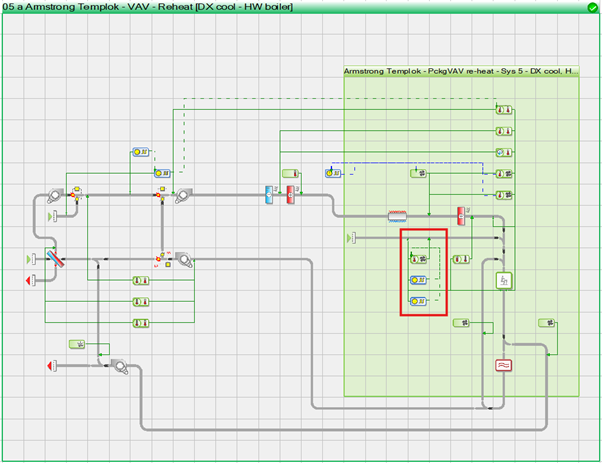The width and height of the screenshot is (602, 463).
Task: Select the red radiator heater component
Action: (505, 366)
